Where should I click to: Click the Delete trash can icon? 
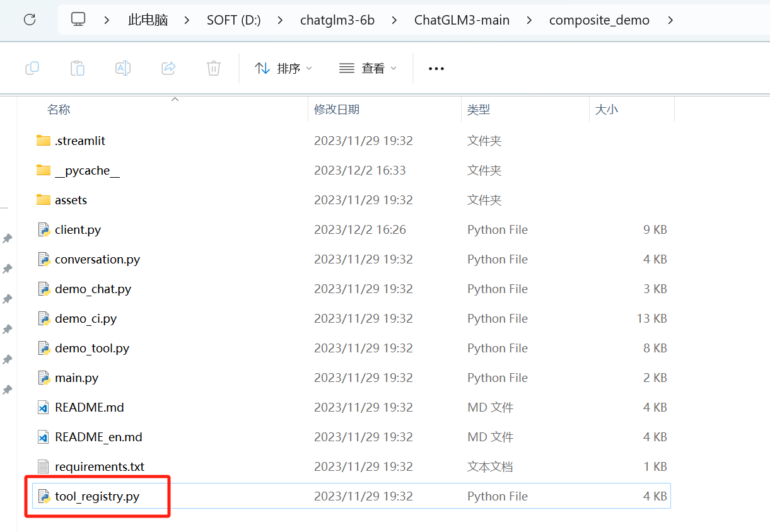pyautogui.click(x=214, y=68)
